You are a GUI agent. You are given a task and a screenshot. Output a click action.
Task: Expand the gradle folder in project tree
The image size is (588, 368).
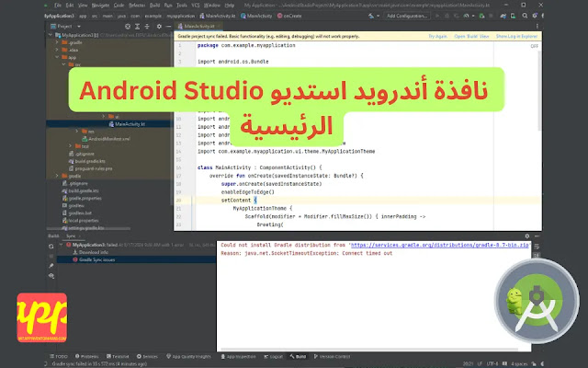click(x=57, y=176)
